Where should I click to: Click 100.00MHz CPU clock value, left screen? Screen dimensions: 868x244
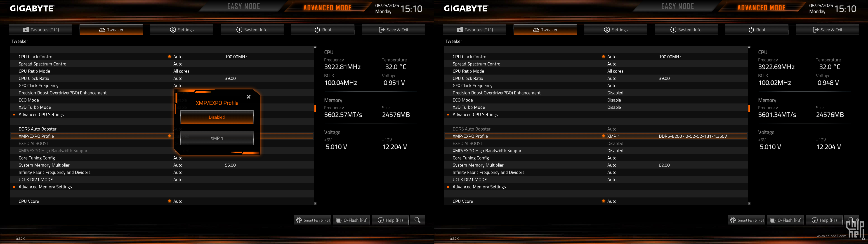tap(236, 57)
